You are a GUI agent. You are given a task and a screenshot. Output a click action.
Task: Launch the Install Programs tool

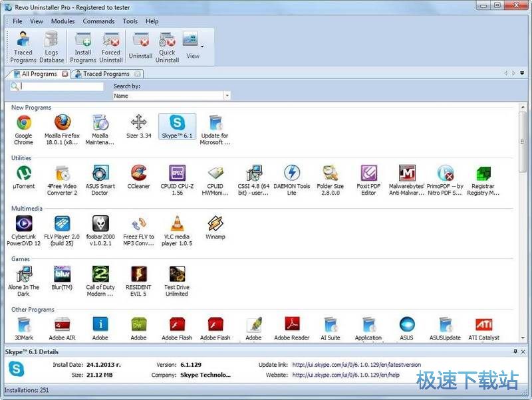pyautogui.click(x=83, y=46)
